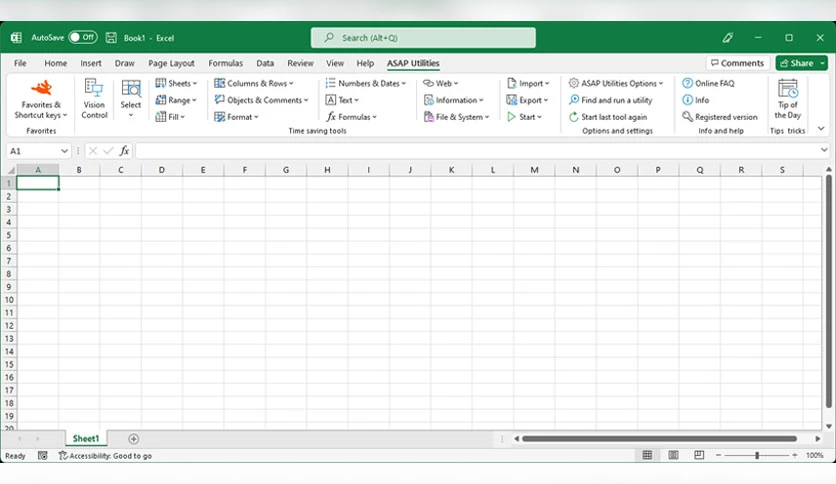The image size is (836, 484).
Task: Open ASAP Utilities Options menu
Action: click(616, 83)
